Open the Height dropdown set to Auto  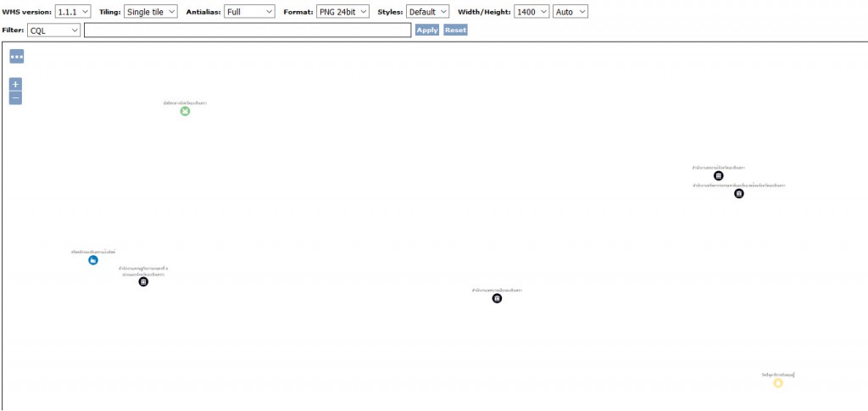click(570, 12)
